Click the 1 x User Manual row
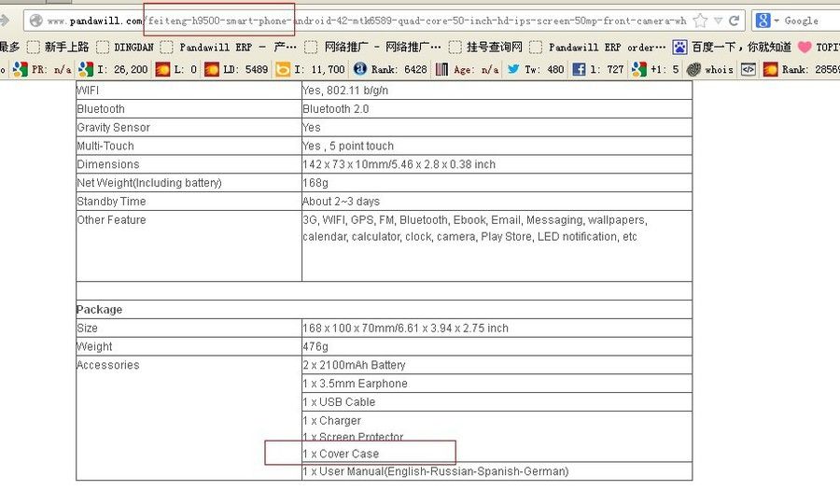The width and height of the screenshot is (840, 504). tap(497, 471)
